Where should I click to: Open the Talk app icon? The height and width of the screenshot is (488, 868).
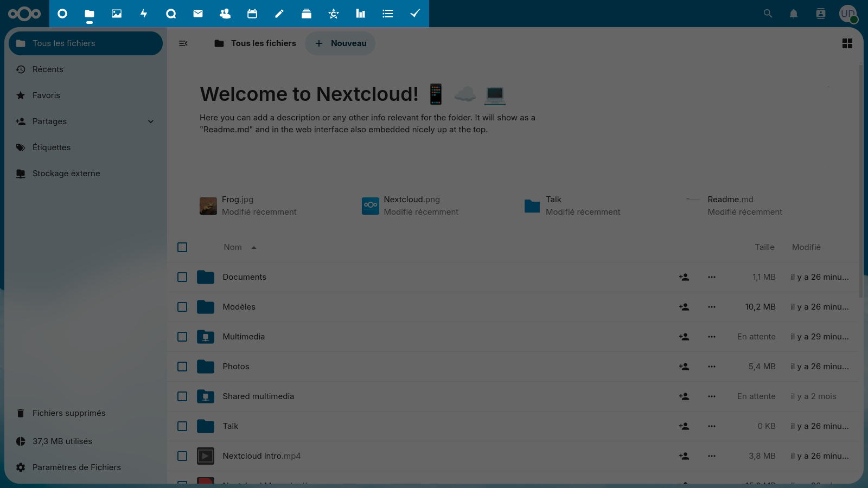[x=171, y=14]
